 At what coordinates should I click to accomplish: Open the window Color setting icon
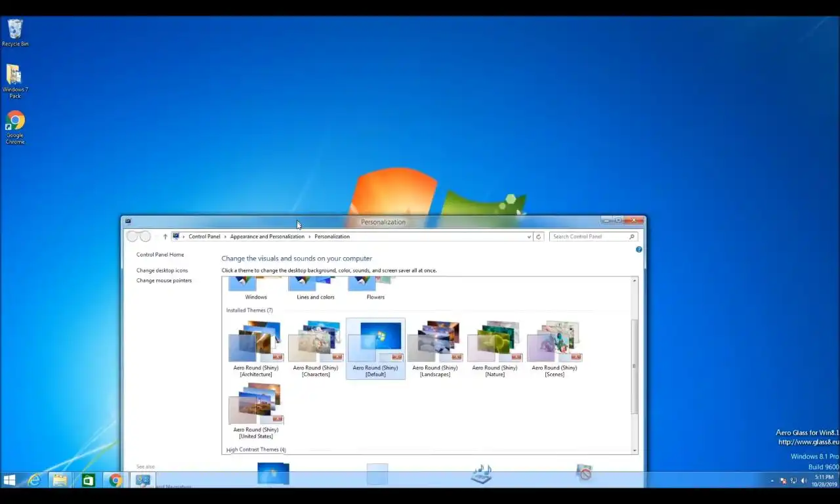pyautogui.click(x=377, y=473)
